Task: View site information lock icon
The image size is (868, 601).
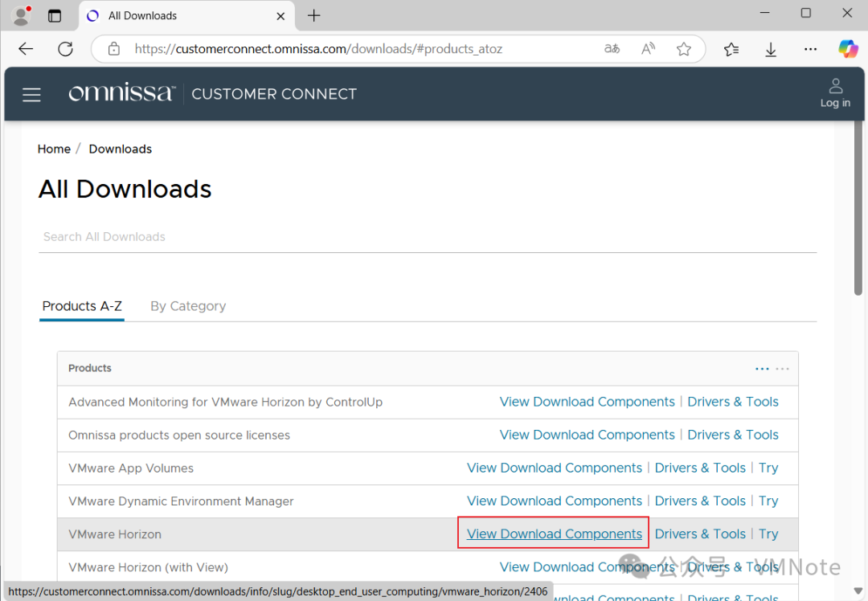Action: 114,49
